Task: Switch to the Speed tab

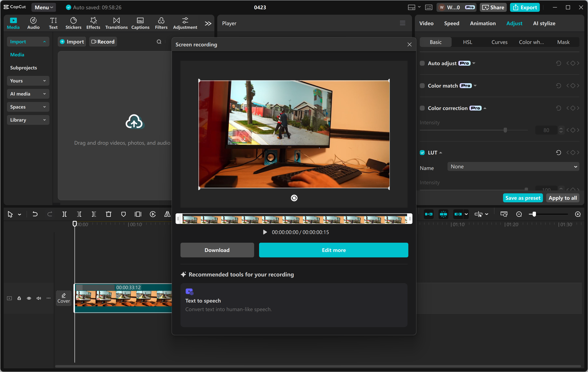Action: tap(451, 23)
